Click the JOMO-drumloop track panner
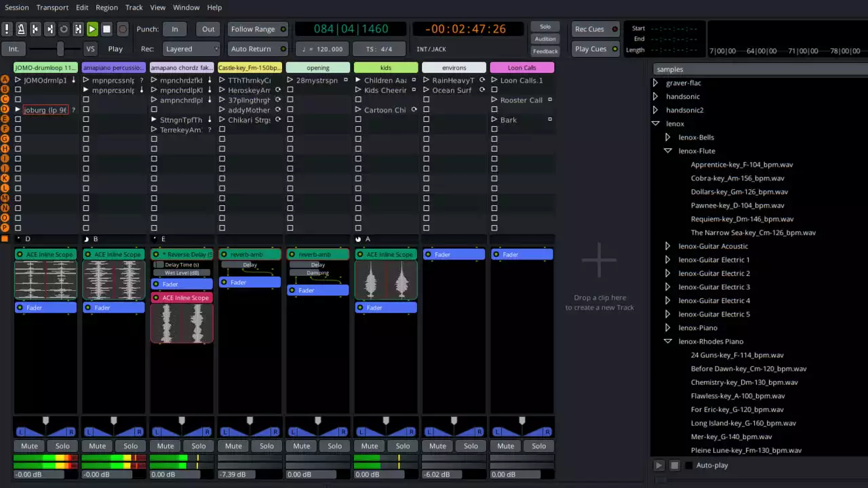 (45, 428)
